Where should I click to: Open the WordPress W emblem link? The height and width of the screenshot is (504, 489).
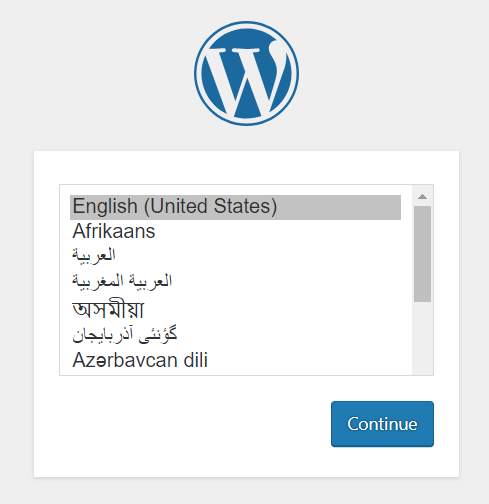246,73
